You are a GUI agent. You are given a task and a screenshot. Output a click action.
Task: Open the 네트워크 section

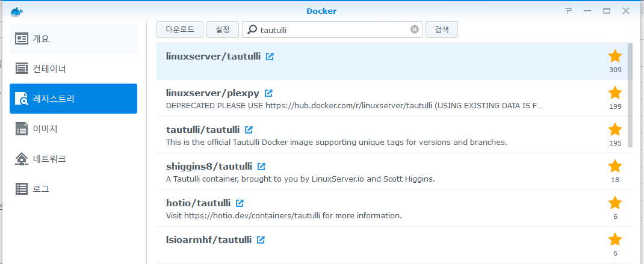(73, 159)
